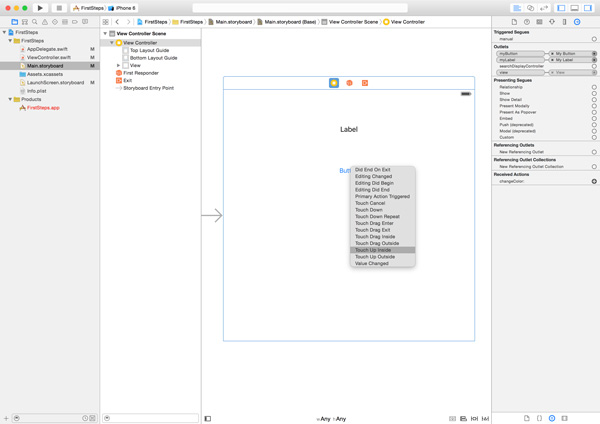This screenshot has height=424, width=600.
Task: Select Value Changed from the popup
Action: pos(371,264)
